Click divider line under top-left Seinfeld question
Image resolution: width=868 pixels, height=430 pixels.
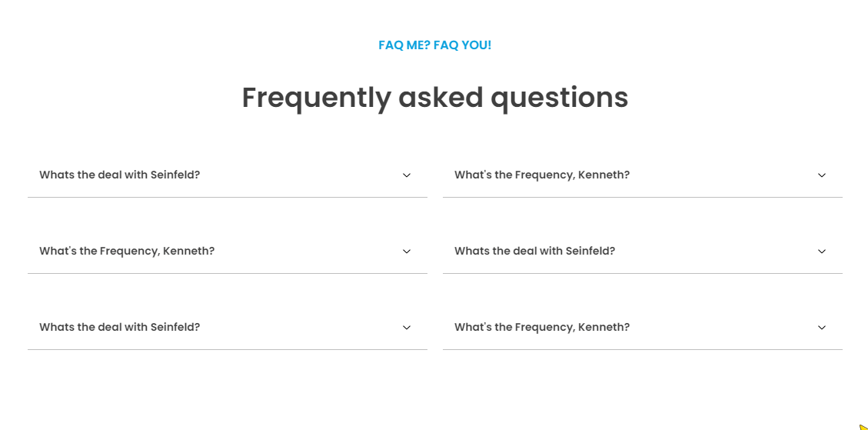pos(228,197)
